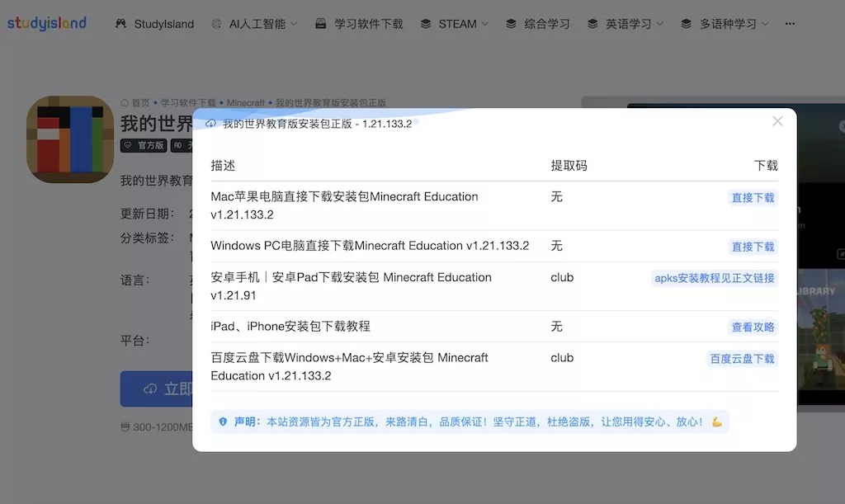Screen dimensions: 845x504
Task: Click the cloud download icon in dialog title
Action: pyautogui.click(x=210, y=124)
